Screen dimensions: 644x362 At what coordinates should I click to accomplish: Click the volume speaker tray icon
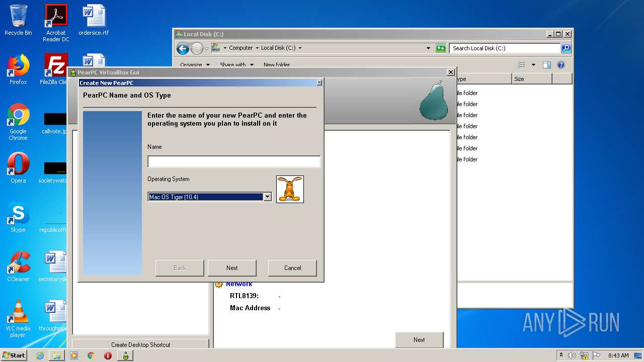(572, 355)
